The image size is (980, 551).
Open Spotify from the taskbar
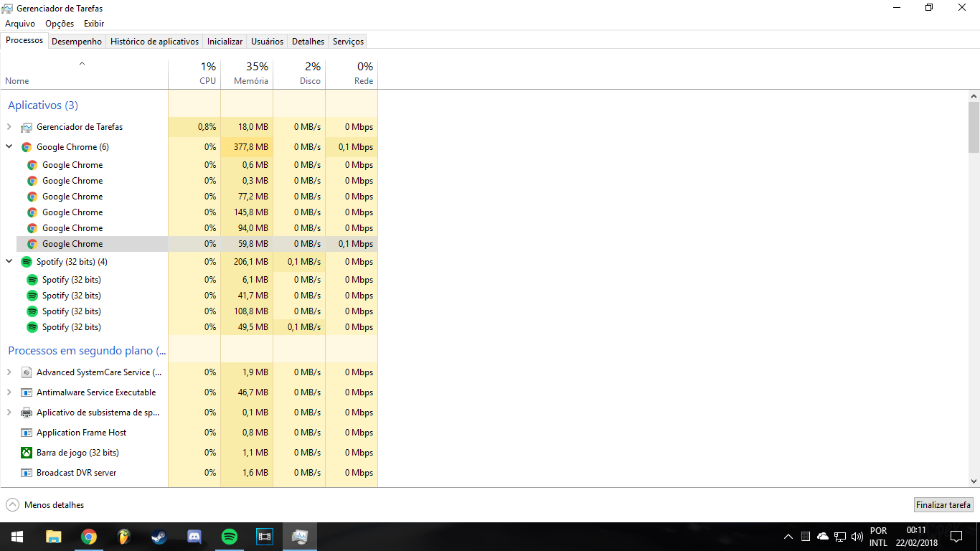pyautogui.click(x=230, y=537)
